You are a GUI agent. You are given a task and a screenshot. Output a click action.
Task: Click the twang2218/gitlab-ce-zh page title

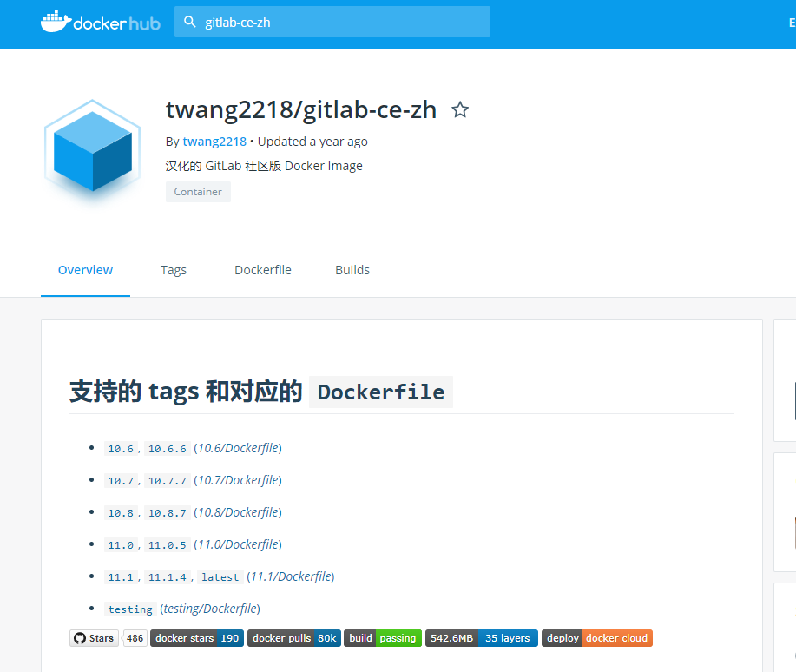coord(301,109)
